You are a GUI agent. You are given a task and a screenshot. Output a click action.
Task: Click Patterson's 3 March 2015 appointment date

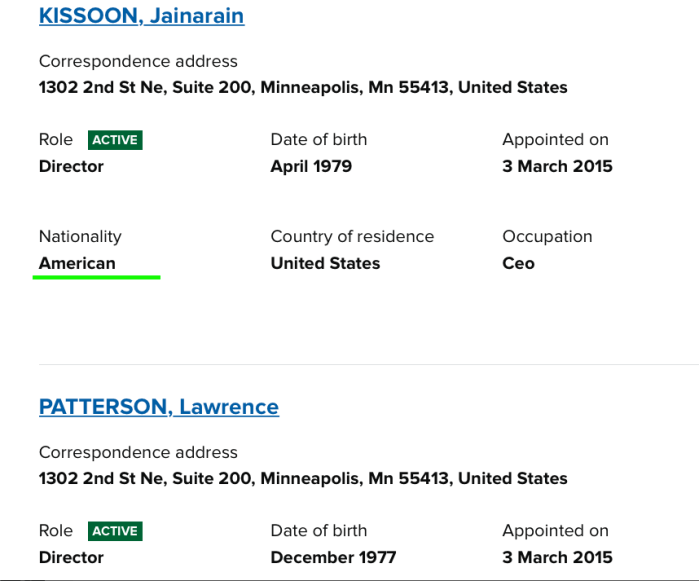point(557,557)
